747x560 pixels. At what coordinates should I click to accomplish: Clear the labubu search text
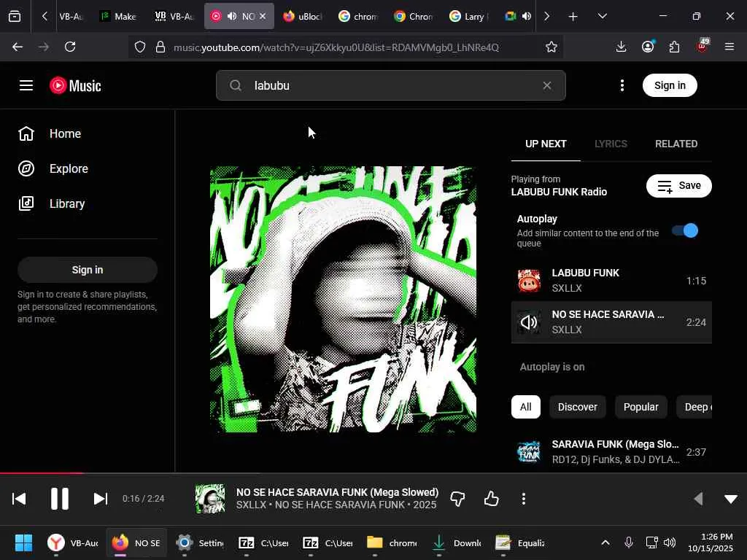547,86
